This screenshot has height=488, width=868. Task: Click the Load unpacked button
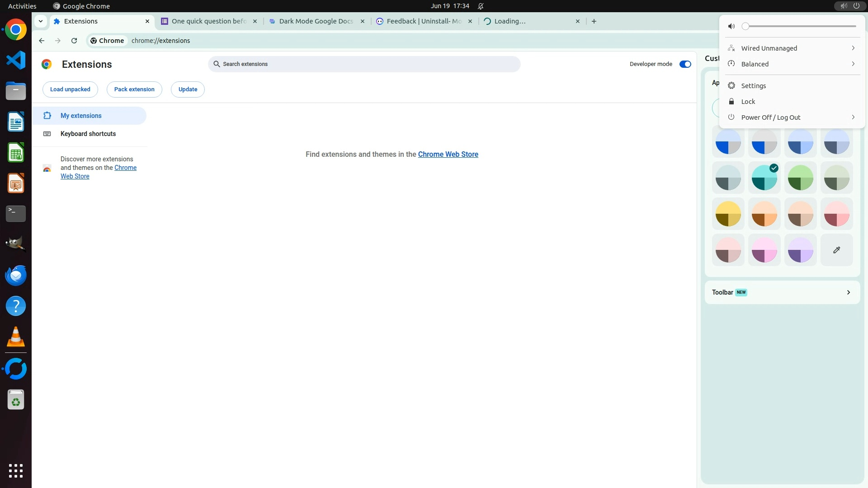tap(70, 89)
